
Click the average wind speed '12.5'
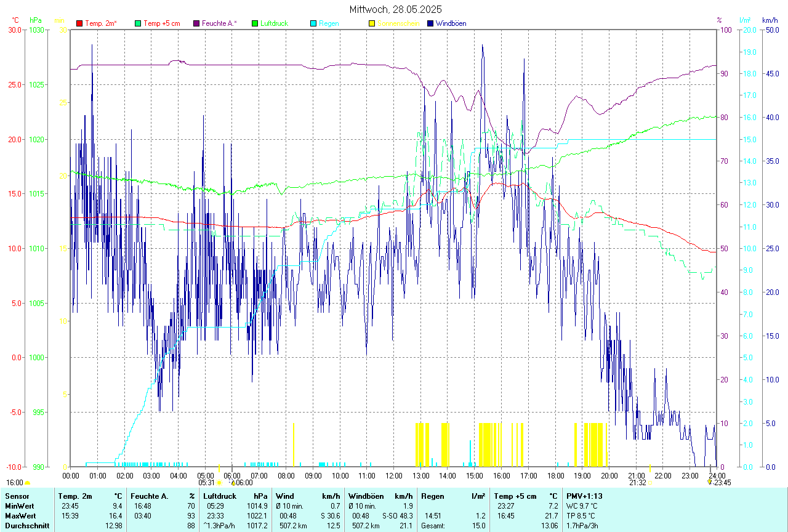[x=334, y=526]
